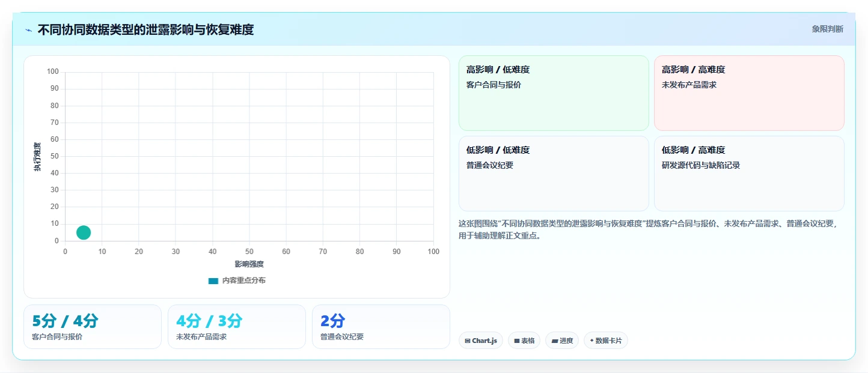Click the icon inside the 数据卡片 chip
The width and height of the screenshot is (868, 373).
pyautogui.click(x=591, y=341)
